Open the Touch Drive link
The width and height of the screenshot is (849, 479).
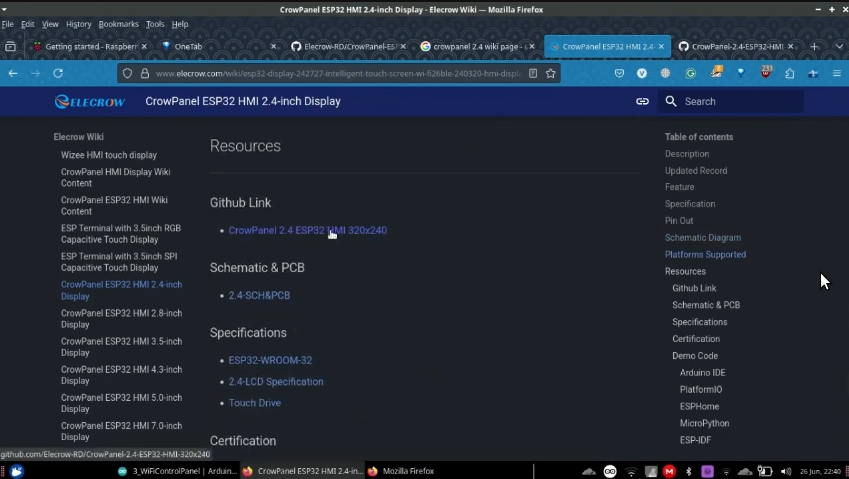coord(254,403)
